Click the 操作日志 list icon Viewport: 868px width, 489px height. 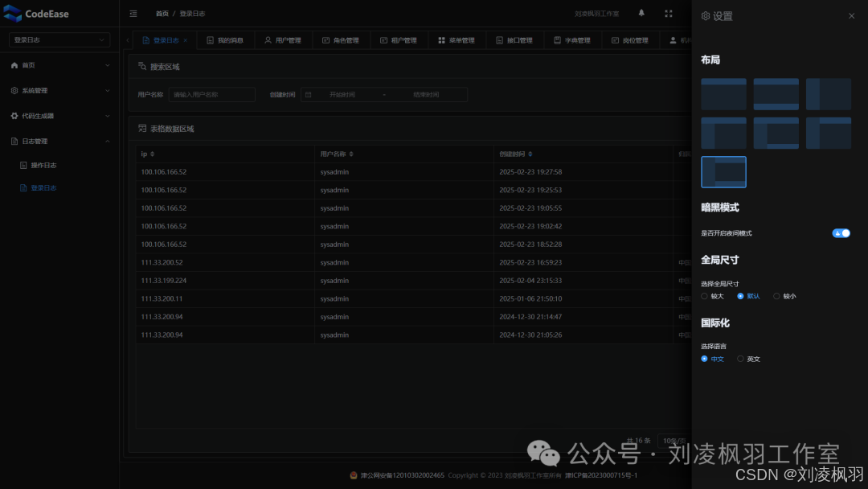click(x=23, y=165)
